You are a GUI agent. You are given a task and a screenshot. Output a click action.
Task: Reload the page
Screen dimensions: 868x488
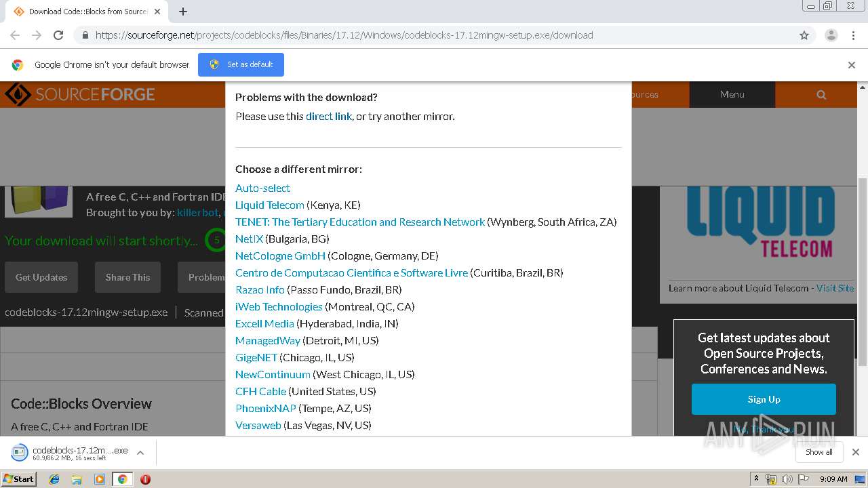(x=58, y=35)
